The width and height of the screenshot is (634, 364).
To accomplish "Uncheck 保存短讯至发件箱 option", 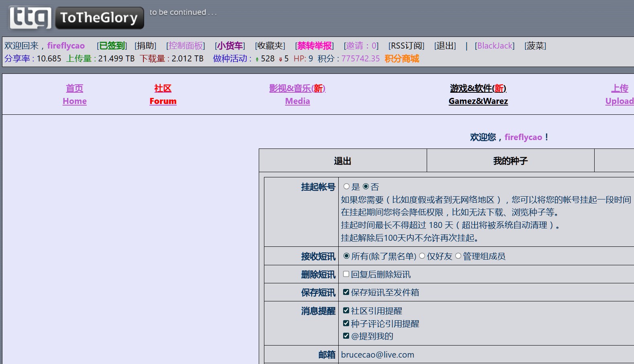I will pyautogui.click(x=346, y=292).
